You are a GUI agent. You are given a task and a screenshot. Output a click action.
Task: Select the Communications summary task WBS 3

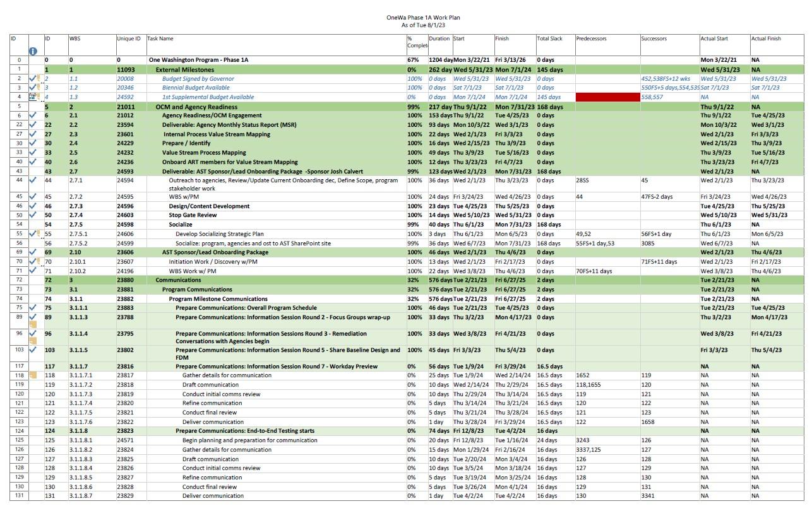(178, 279)
